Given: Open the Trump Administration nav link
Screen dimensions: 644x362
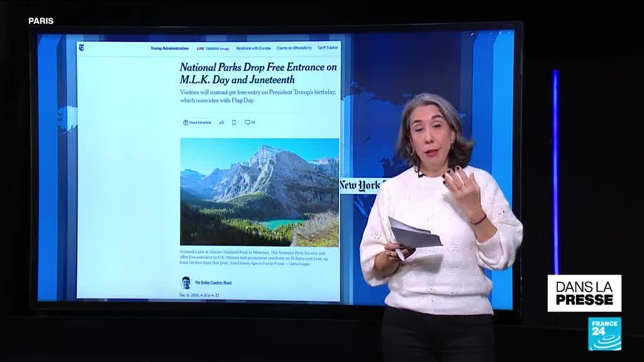Looking at the screenshot, I should tap(169, 48).
